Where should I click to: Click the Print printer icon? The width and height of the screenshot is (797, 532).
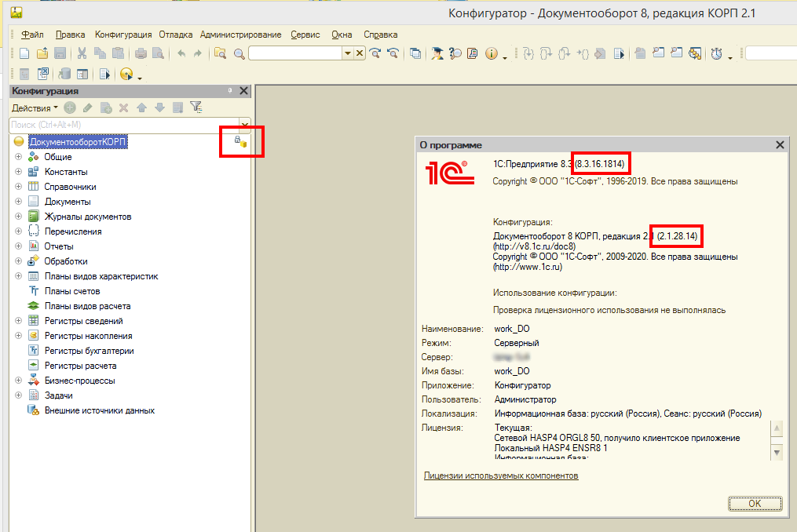click(141, 53)
